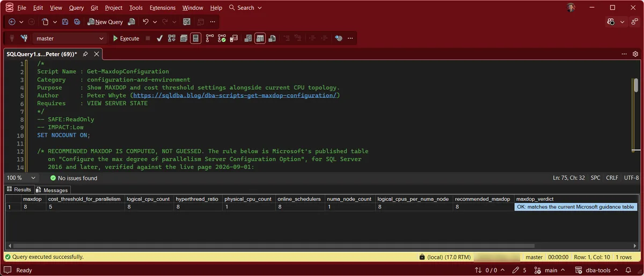This screenshot has height=276, width=644.
Task: Click the UTF-8 encoding indicator
Action: coord(631,178)
